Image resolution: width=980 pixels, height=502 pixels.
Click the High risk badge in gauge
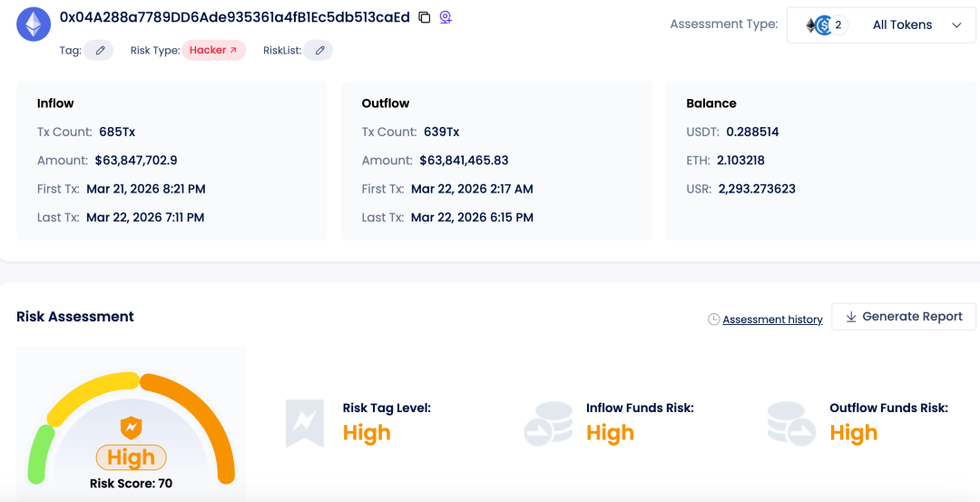point(131,457)
